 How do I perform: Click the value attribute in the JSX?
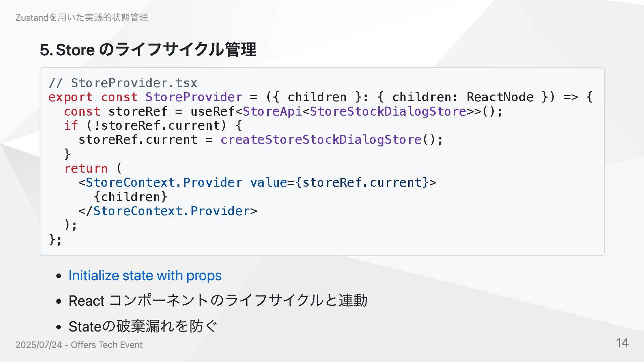(x=268, y=183)
